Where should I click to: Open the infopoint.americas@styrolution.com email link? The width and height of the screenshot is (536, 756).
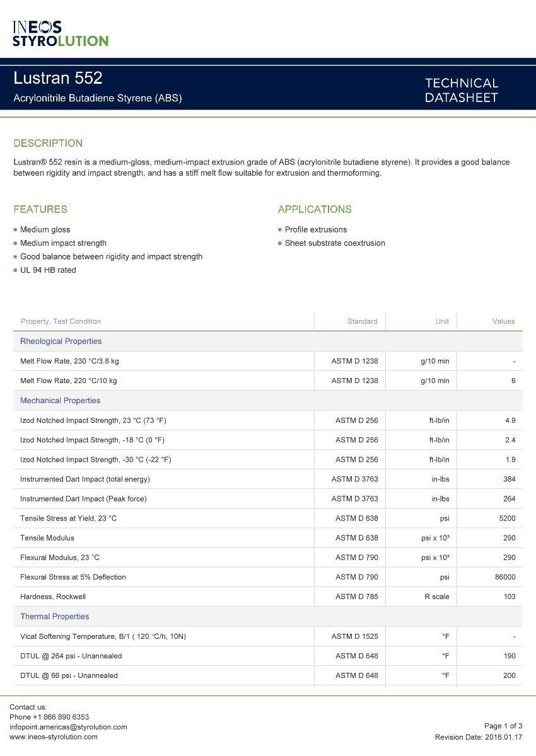(68, 726)
